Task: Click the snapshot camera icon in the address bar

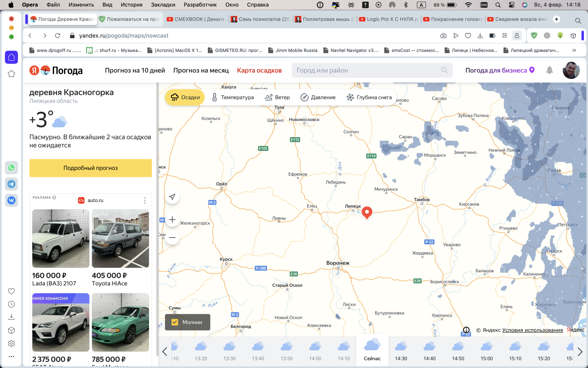Action: pos(443,35)
